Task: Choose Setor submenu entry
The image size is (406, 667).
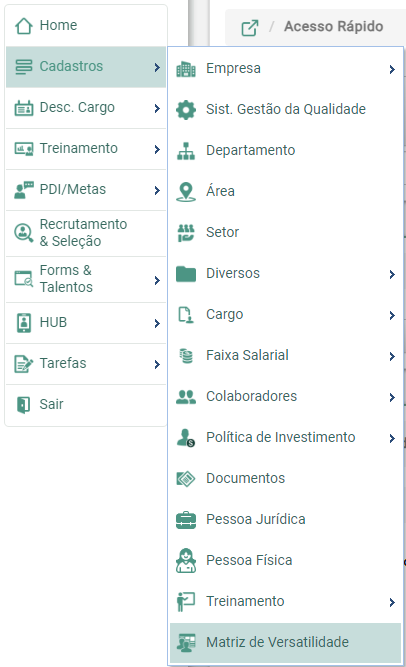Action: point(223,232)
